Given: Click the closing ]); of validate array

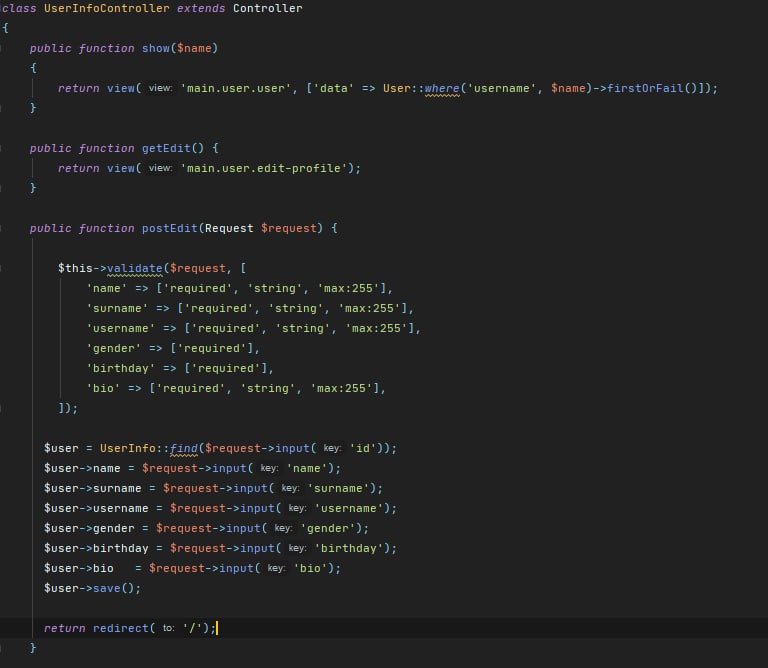Looking at the screenshot, I should [x=68, y=408].
